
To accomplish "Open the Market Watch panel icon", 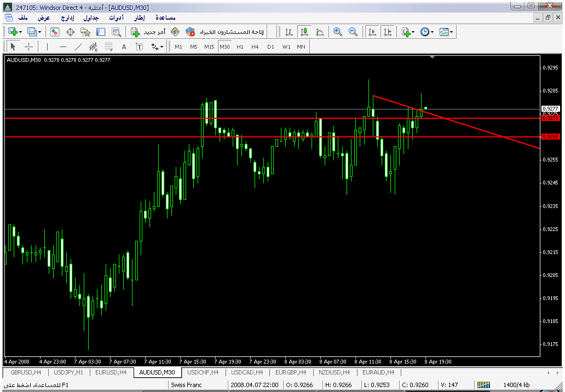I will [55, 32].
